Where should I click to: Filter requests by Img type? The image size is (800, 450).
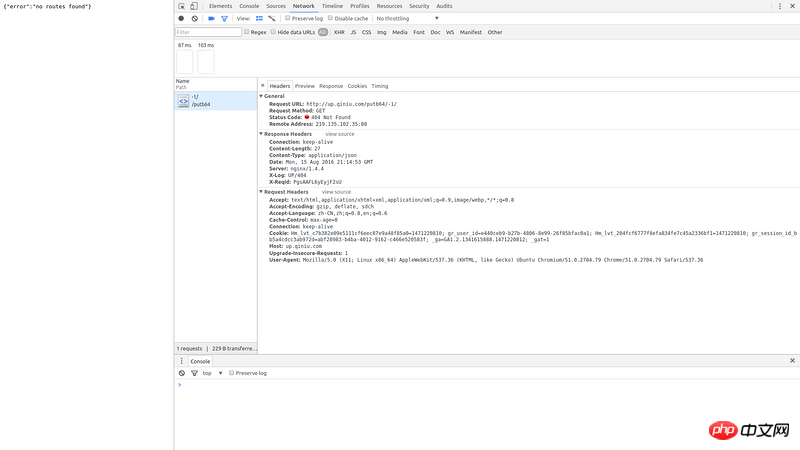tap(382, 32)
